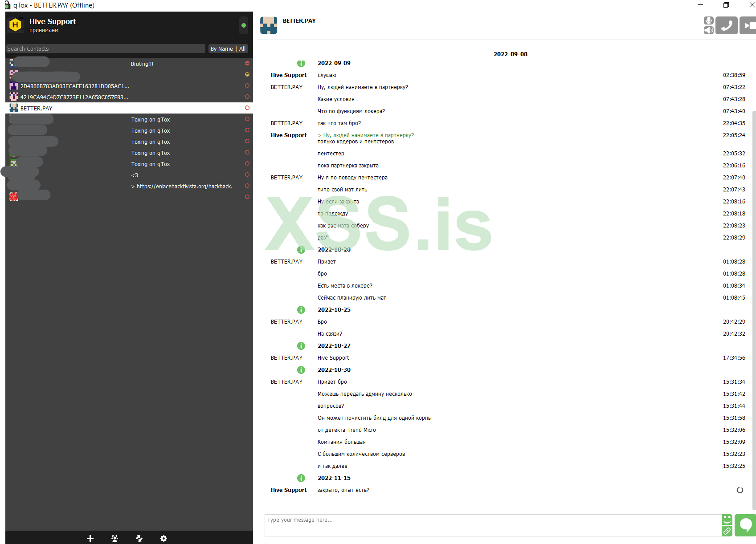756x544 pixels.
Task: Click the message закрыто, опыт есть?
Action: [343, 490]
